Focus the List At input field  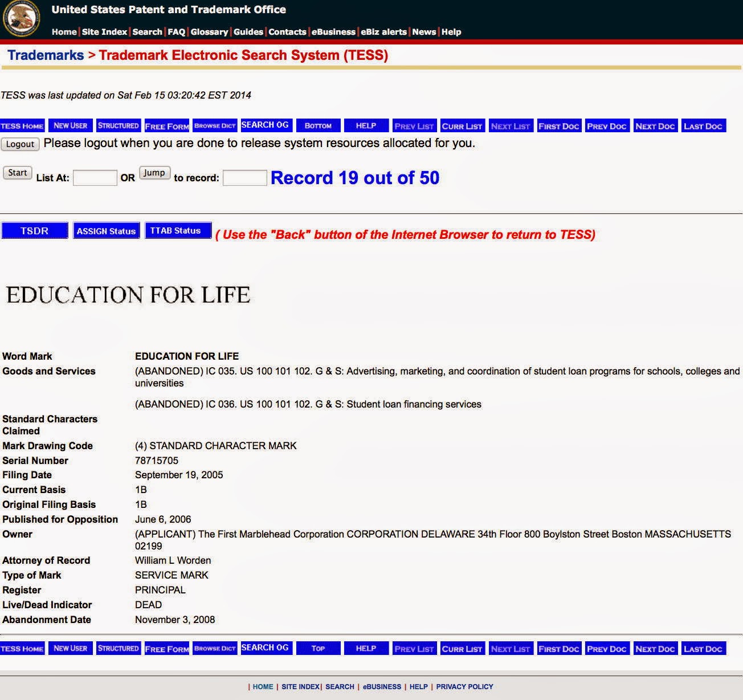95,178
